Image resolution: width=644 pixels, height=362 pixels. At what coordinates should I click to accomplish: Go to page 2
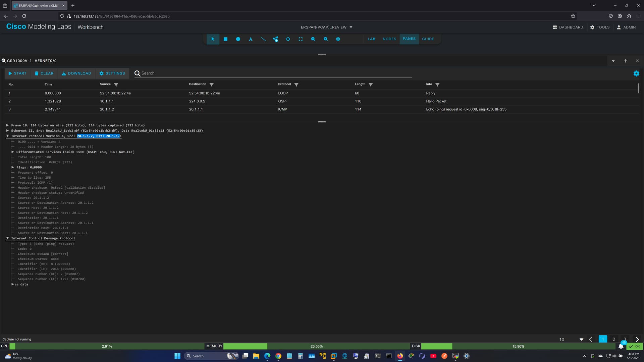[x=614, y=339]
